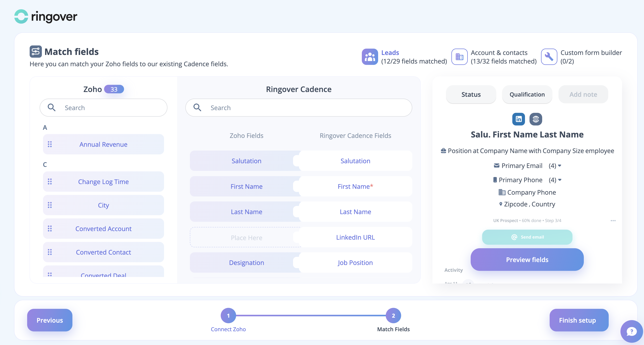Click the LinkedIn URL Cadence field
The image size is (644, 345).
355,237
